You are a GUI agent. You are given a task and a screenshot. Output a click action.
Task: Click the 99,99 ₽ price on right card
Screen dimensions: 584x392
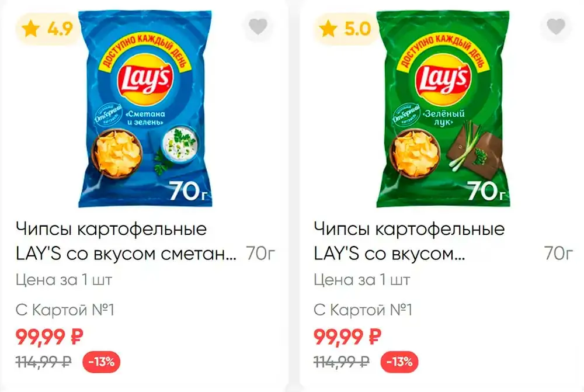[347, 337]
